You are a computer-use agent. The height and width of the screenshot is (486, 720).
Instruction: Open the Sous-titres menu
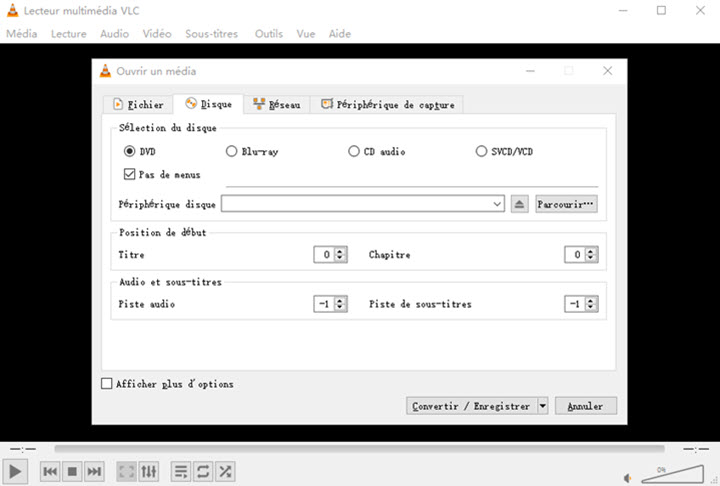(x=212, y=34)
